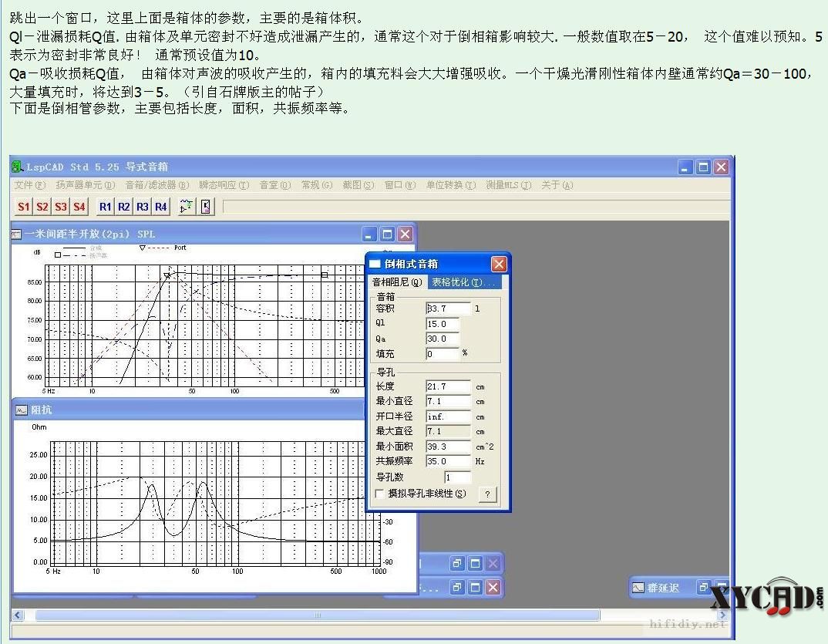Click the R4 toolbar button
Screen dimensions: 828x644
coord(161,207)
